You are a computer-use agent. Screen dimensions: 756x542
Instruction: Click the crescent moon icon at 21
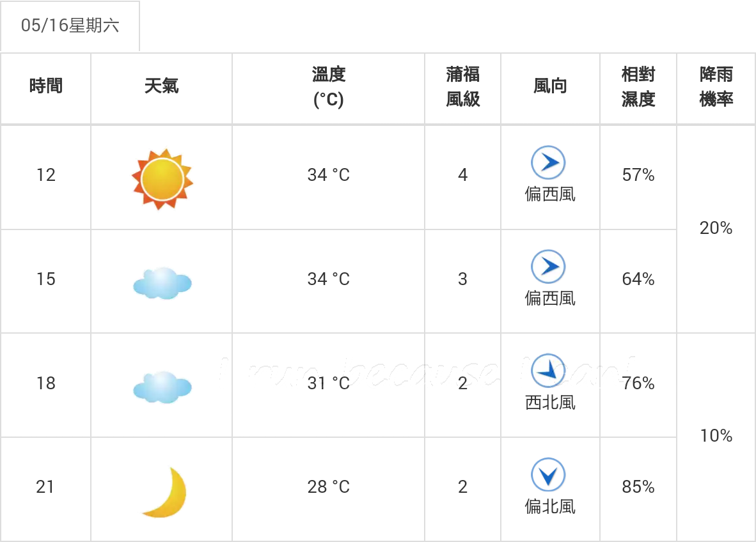(165, 492)
